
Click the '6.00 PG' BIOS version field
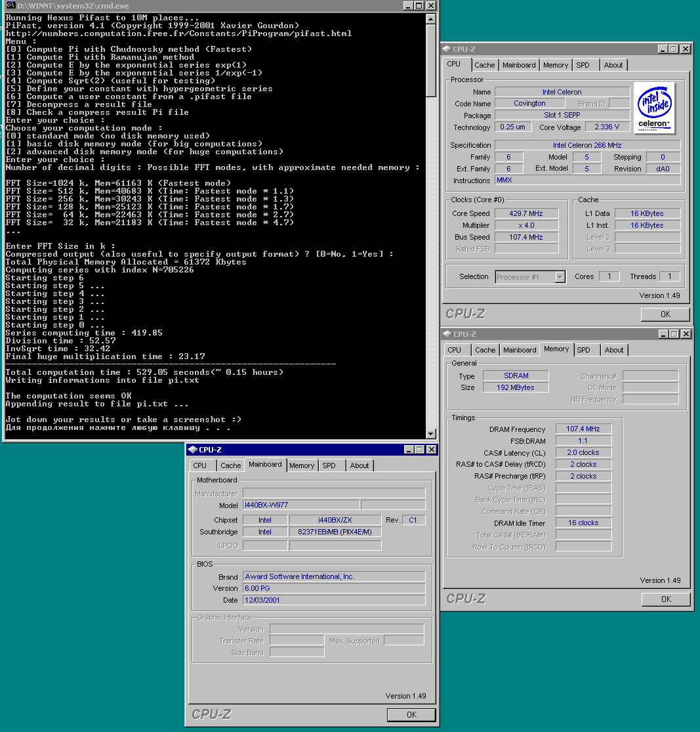coord(334,588)
